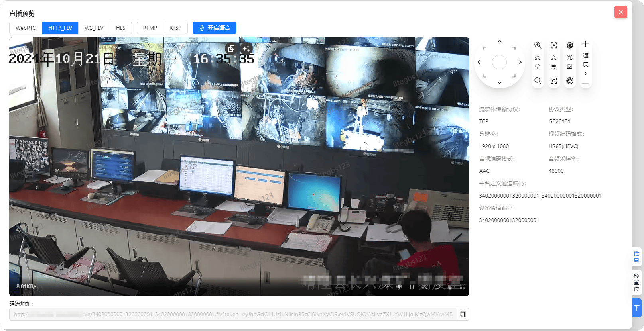Click the 开启语音 voice button
644x331 pixels.
215,28
